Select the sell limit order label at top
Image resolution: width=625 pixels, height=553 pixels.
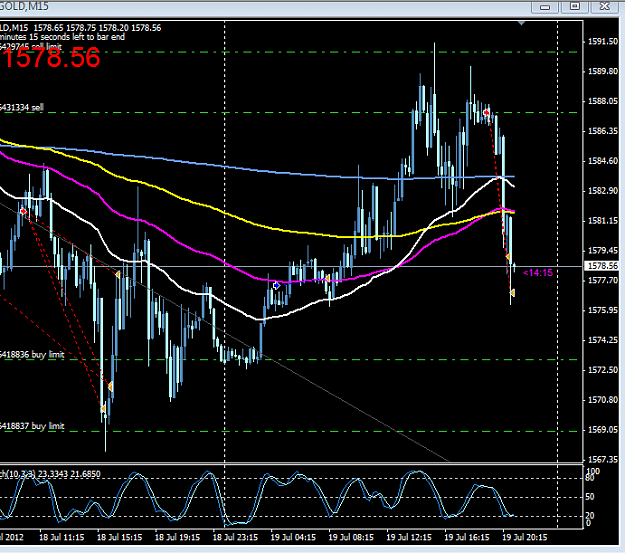31,47
